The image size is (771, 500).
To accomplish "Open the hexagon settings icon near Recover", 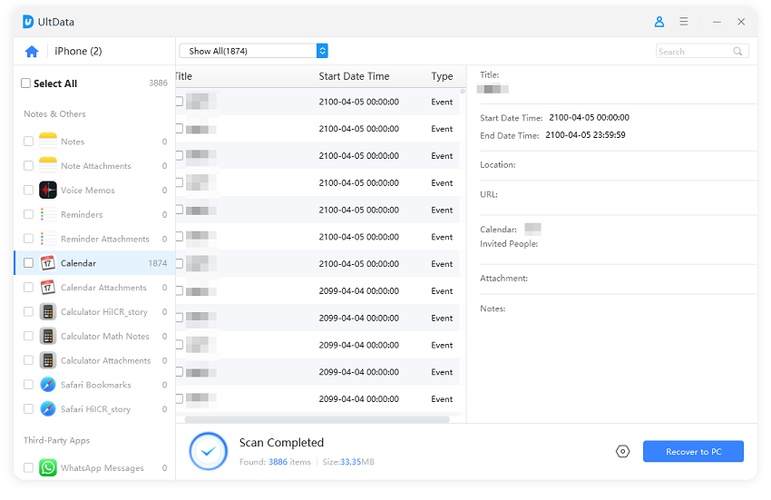I will pos(623,451).
